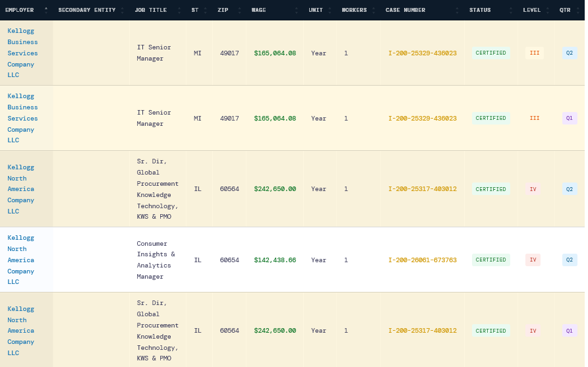588x367 pixels.
Task: Open case I-200-26061-673763
Action: 423,260
